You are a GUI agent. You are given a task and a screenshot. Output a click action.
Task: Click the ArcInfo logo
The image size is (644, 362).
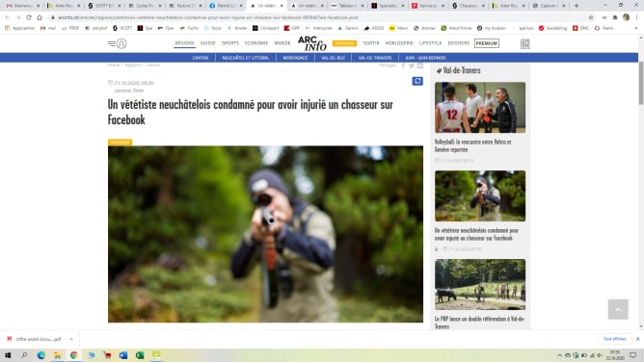312,43
